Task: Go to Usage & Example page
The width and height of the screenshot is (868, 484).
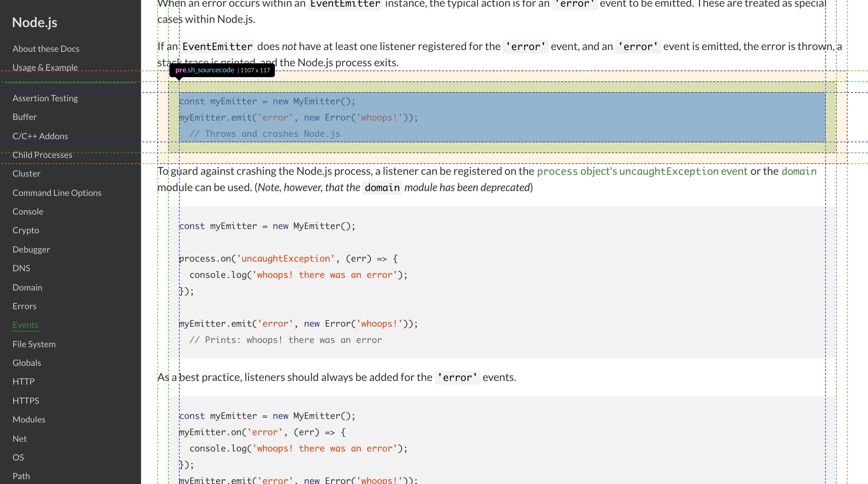Action: click(x=45, y=68)
